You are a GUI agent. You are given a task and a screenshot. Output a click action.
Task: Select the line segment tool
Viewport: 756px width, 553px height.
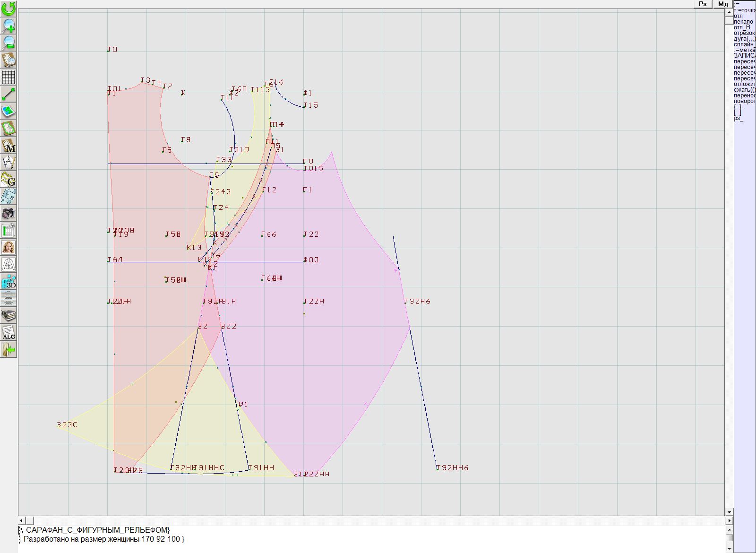pyautogui.click(x=9, y=94)
